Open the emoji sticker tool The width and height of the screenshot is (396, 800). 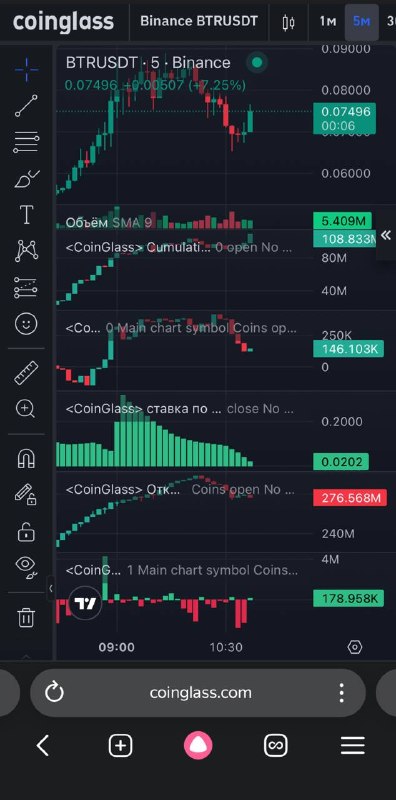click(26, 323)
